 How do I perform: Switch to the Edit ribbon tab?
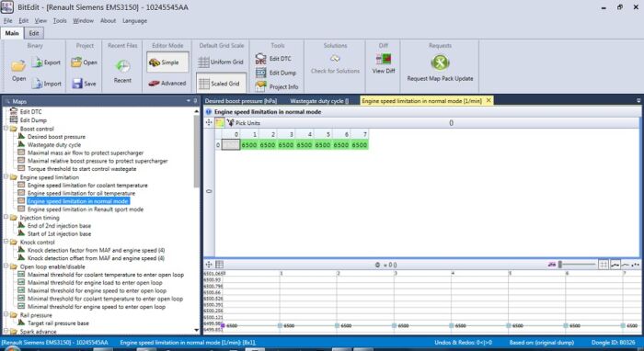coord(34,33)
